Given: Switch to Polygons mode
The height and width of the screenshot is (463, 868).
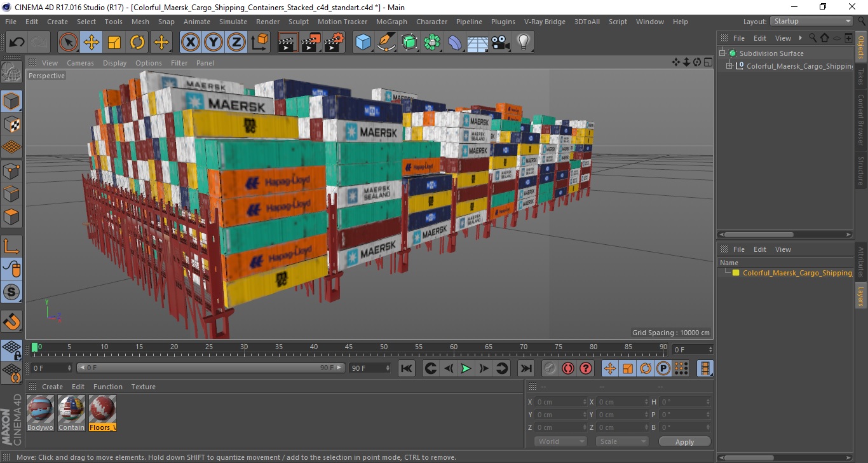Looking at the screenshot, I should coord(11,217).
